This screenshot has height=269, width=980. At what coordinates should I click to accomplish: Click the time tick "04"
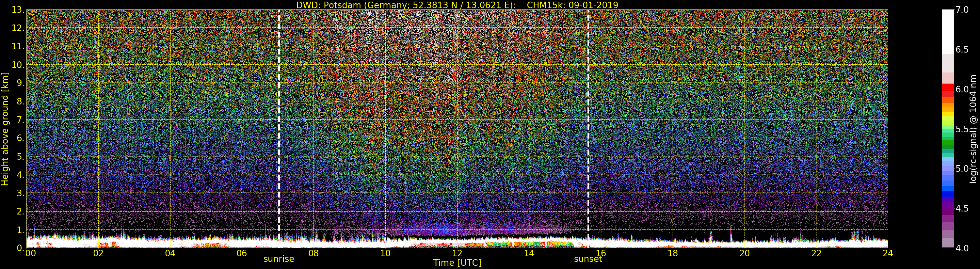pos(170,253)
